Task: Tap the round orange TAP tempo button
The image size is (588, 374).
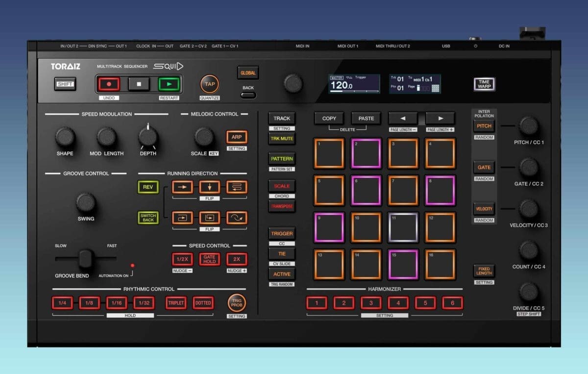Action: 210,84
